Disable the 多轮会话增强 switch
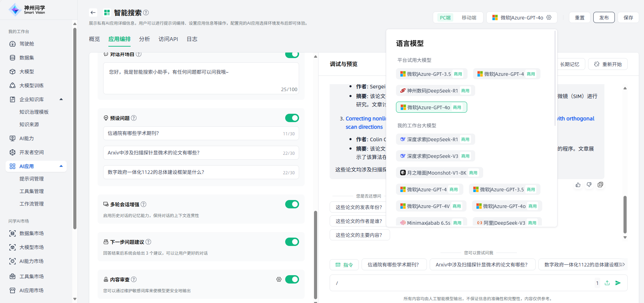Screen dimensions: 644x303 pyautogui.click(x=292, y=204)
